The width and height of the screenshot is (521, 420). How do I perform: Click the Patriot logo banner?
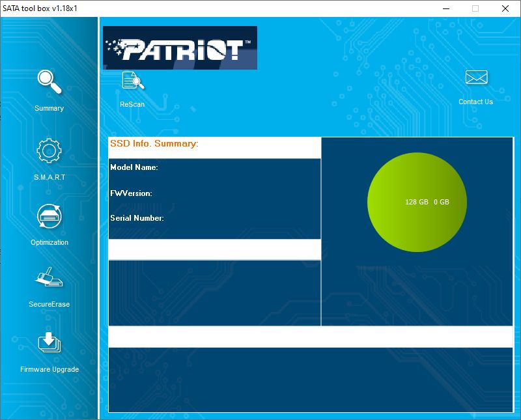(180, 48)
